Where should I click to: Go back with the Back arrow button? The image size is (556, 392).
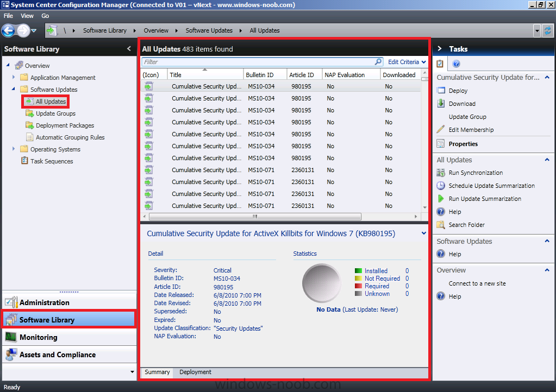click(8, 30)
